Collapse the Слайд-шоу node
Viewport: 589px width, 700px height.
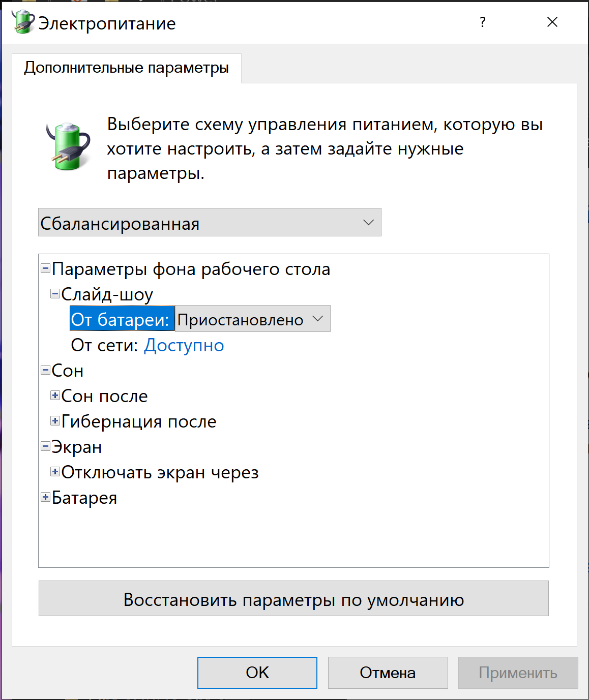click(x=55, y=294)
